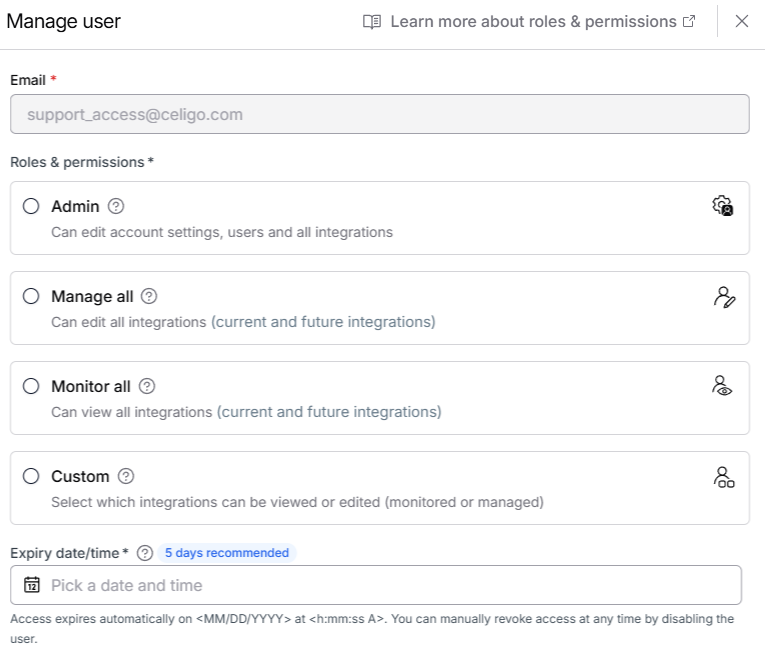Open help tooltip next to Manage all

coord(149,297)
